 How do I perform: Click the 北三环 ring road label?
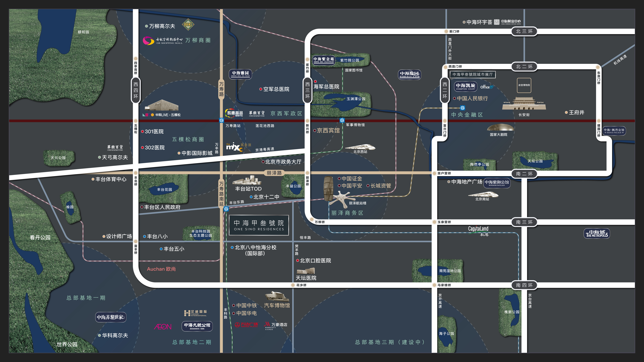click(524, 31)
